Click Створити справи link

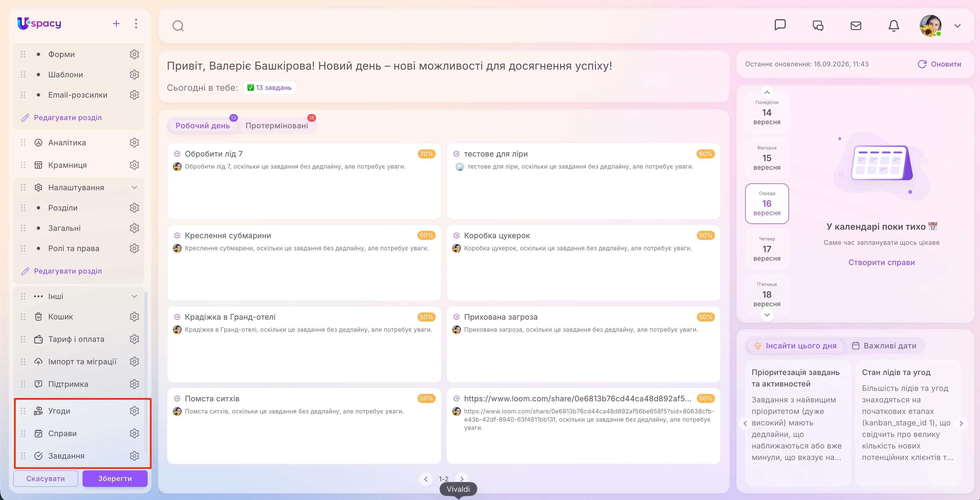pos(882,262)
